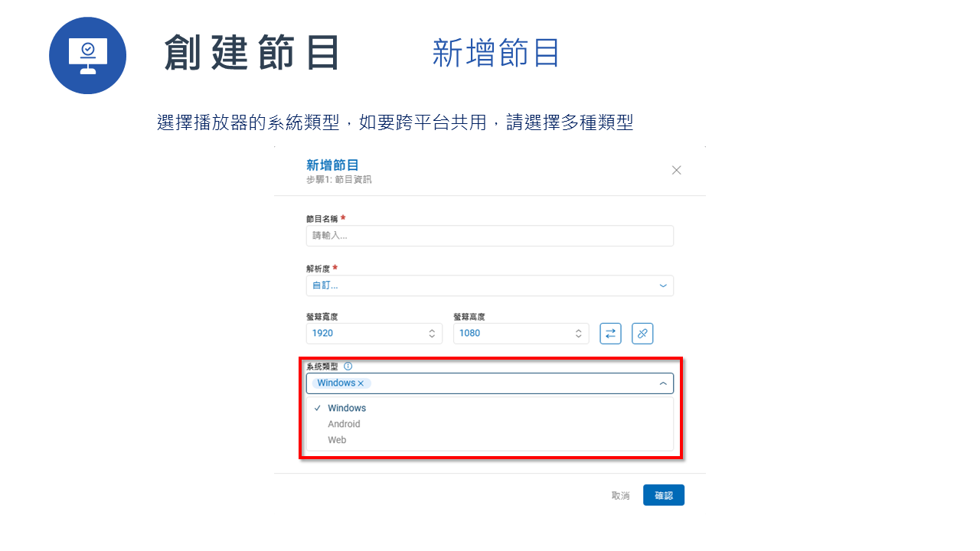Click the 節目名稱 input field
980x551 pixels.
click(490, 236)
